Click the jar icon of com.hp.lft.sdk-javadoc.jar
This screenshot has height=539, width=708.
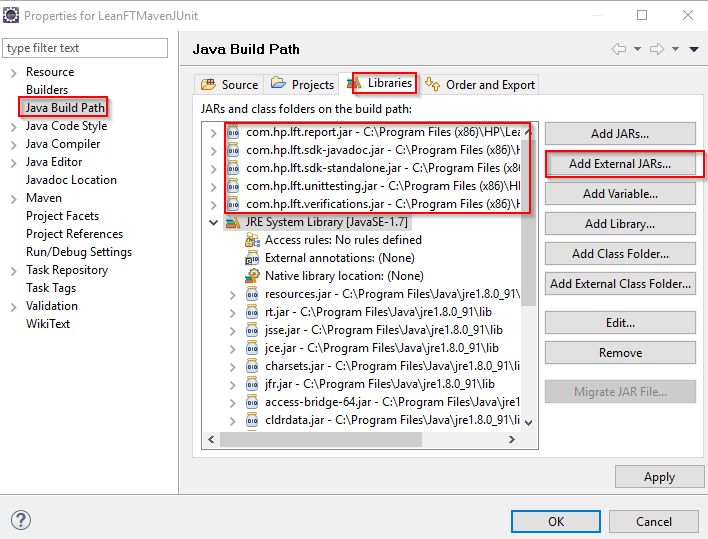click(233, 150)
